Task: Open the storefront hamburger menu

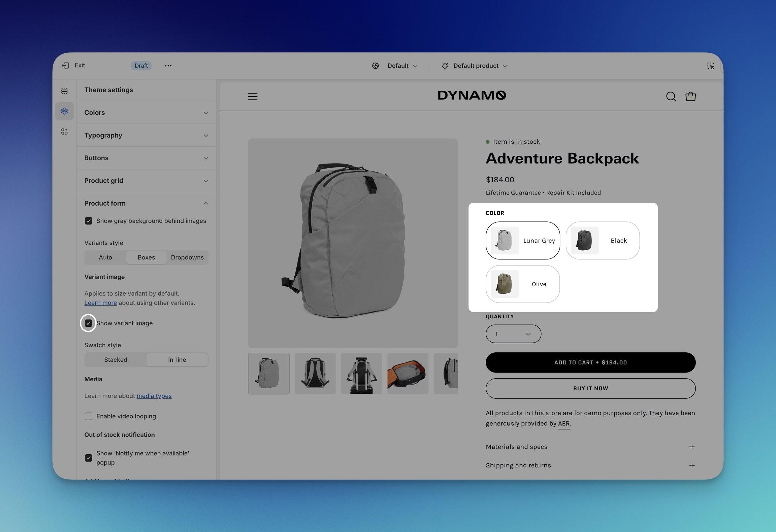Action: 252,97
